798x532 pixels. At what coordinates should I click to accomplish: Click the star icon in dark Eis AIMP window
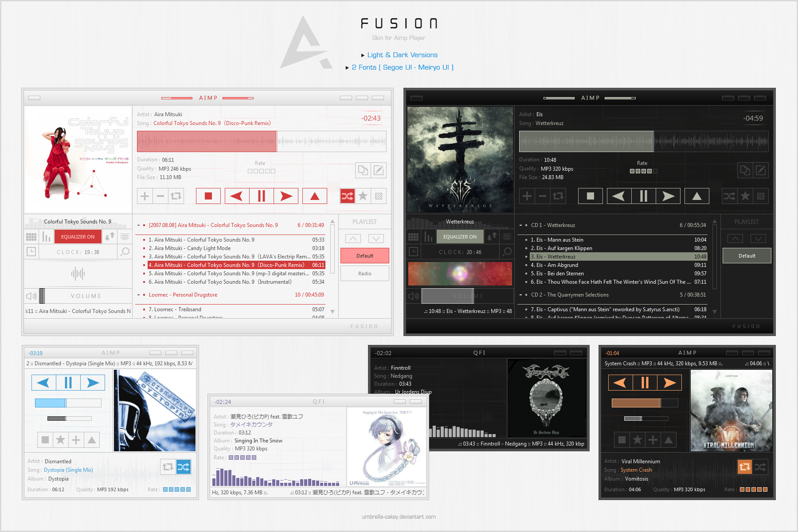coord(745,196)
